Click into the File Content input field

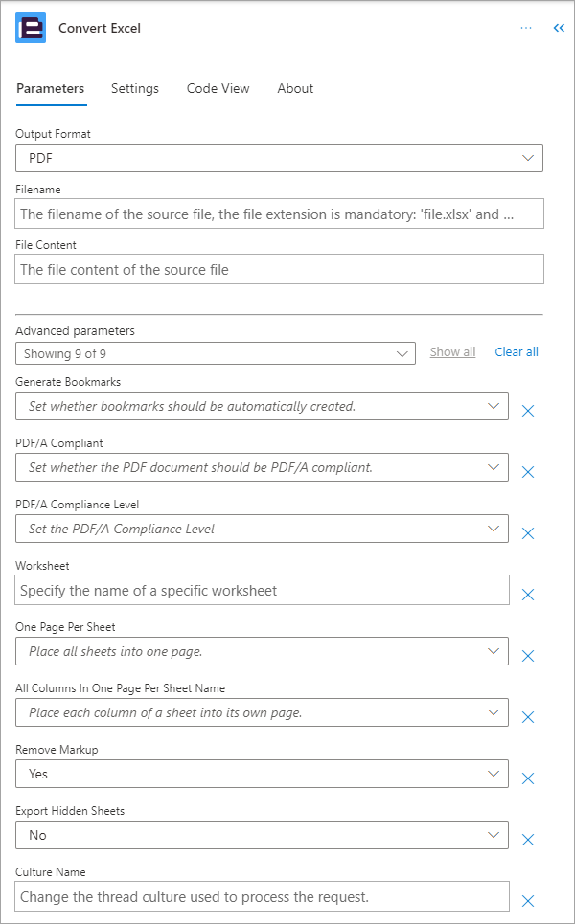(x=279, y=269)
